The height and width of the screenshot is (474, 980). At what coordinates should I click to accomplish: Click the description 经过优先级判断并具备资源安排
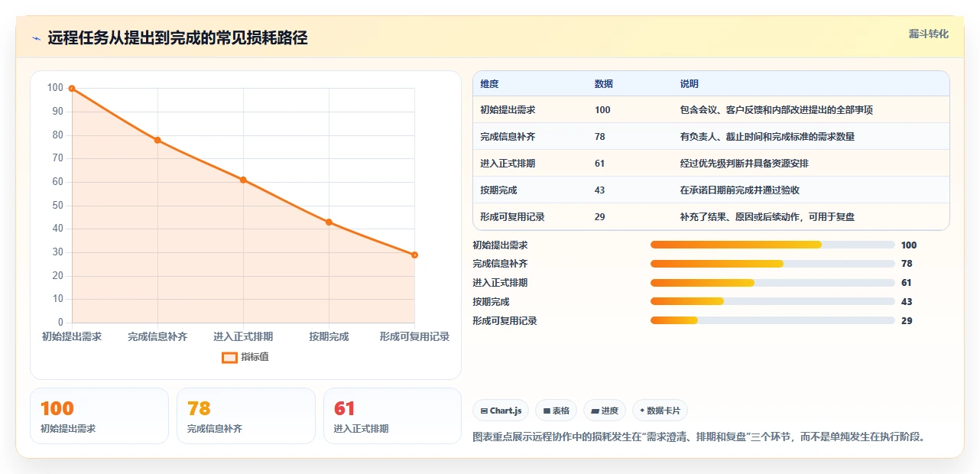(745, 164)
